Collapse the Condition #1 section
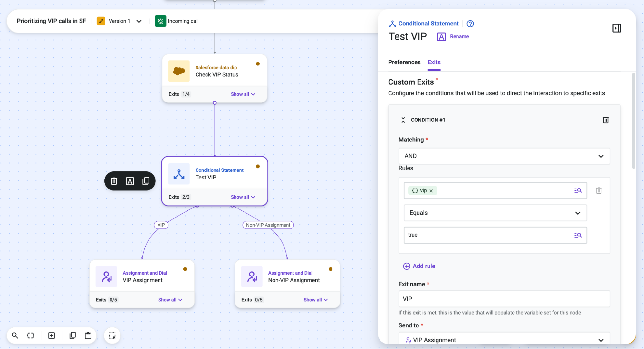The width and height of the screenshot is (644, 349). [403, 120]
